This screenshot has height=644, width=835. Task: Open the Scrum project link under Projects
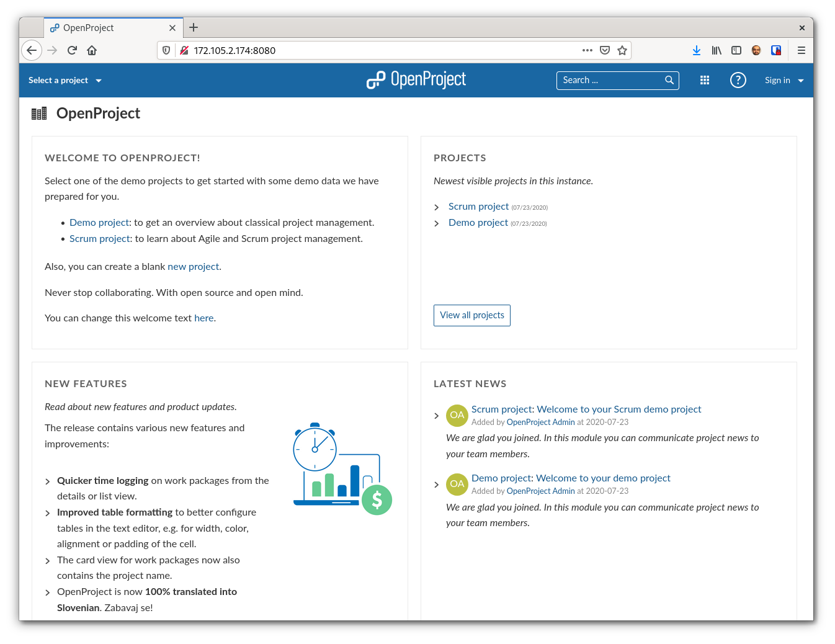(x=478, y=207)
